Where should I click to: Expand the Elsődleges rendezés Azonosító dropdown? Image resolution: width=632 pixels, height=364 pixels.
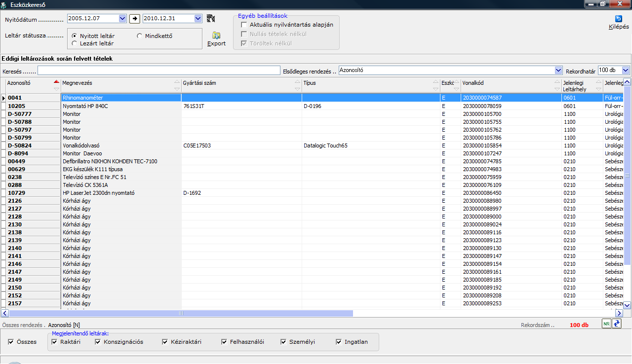click(x=558, y=71)
